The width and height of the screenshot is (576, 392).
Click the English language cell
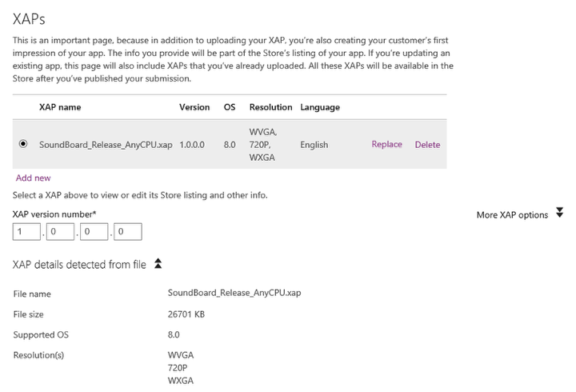tap(314, 145)
